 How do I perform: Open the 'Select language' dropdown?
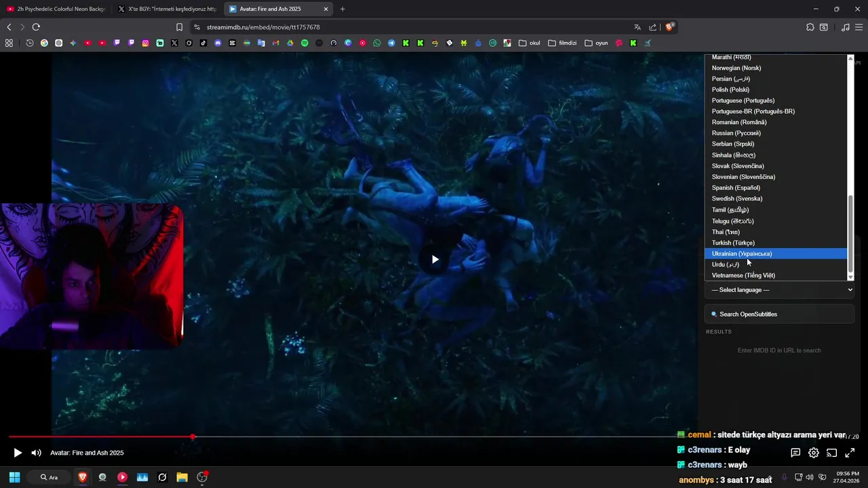pyautogui.click(x=780, y=290)
